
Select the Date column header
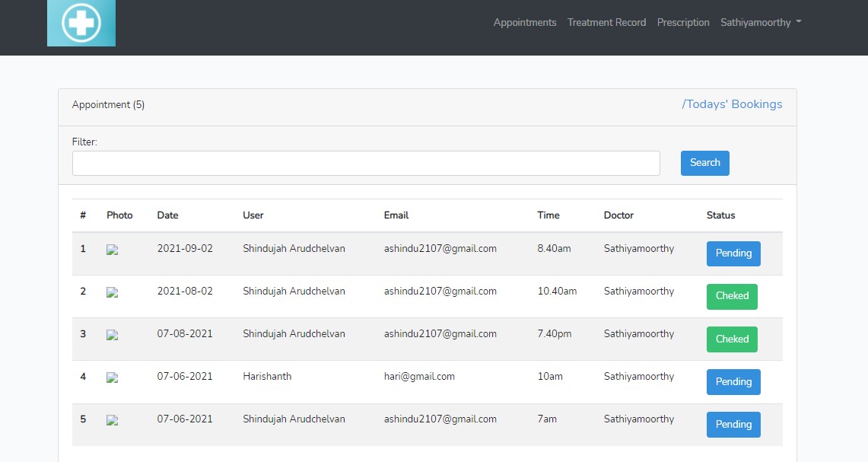coord(167,215)
